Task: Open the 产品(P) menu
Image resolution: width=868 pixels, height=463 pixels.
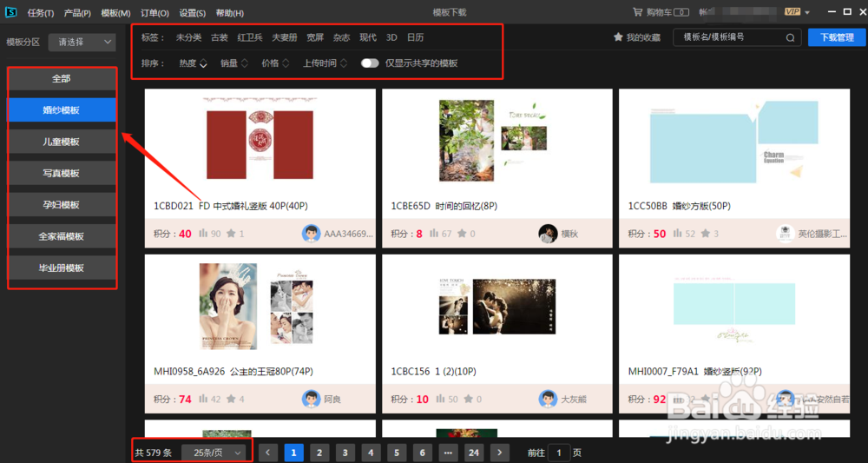Action: (x=77, y=13)
